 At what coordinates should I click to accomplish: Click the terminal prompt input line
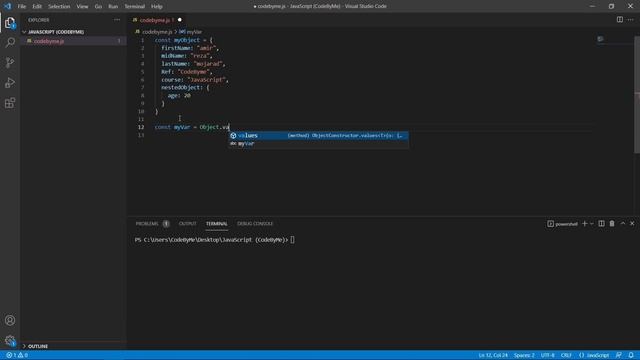coord(215,240)
